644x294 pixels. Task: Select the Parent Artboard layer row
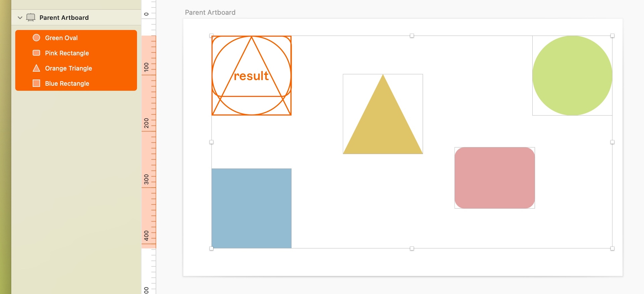[x=76, y=17]
